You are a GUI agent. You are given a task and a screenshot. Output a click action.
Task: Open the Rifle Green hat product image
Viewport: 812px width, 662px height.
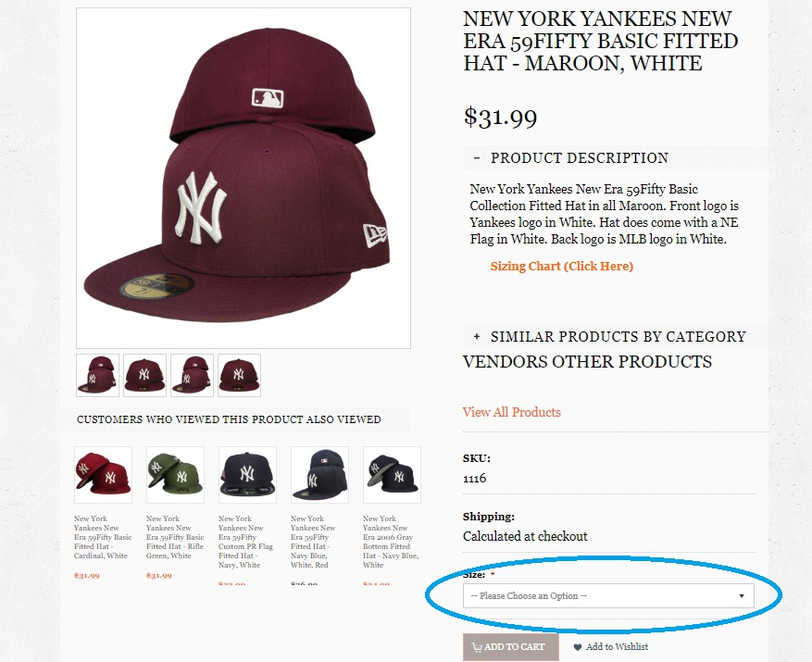tap(175, 475)
